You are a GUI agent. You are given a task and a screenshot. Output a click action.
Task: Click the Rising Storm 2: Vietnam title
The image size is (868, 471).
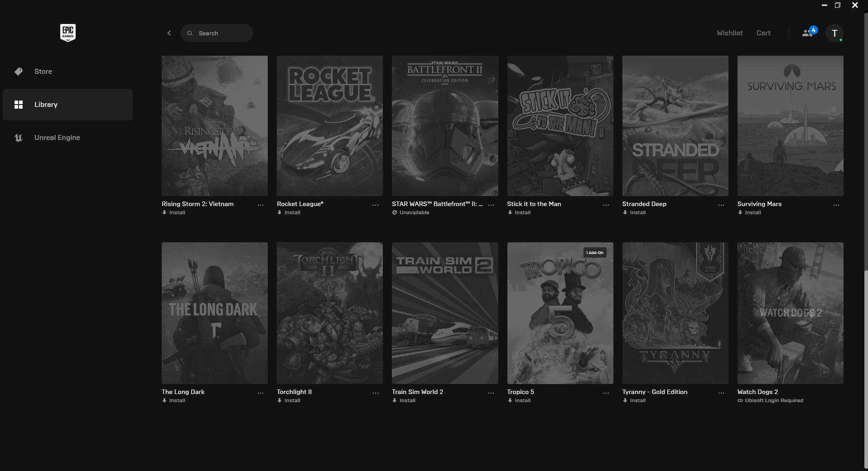(x=198, y=204)
